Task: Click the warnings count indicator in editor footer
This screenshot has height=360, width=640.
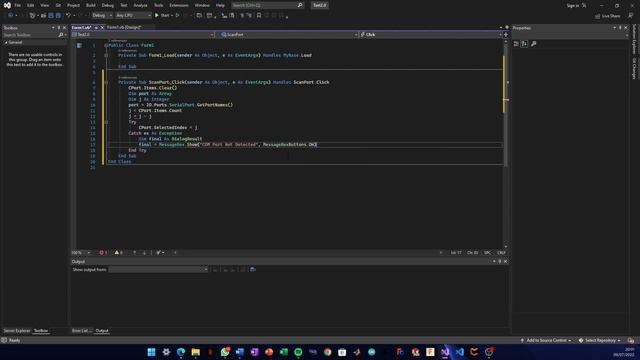Action: [119, 253]
